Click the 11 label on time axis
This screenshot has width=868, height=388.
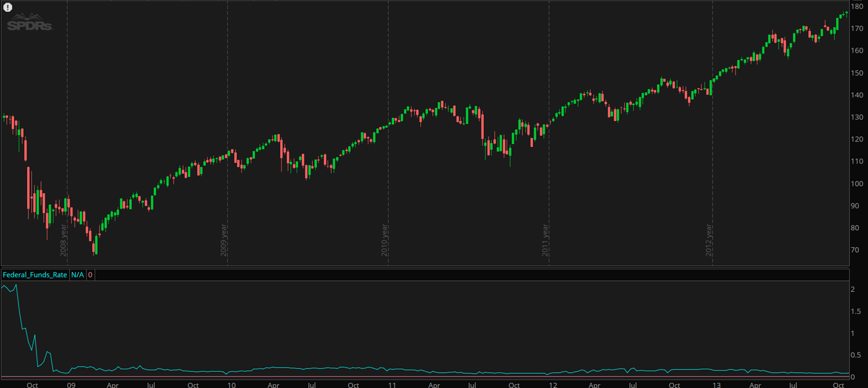click(392, 385)
